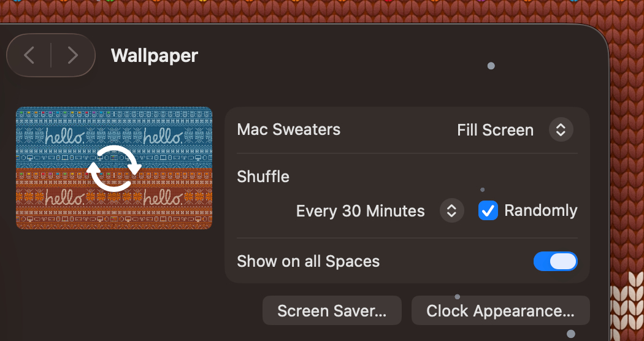Disable Show on all Spaces switch
Image resolution: width=644 pixels, height=341 pixels.
click(556, 261)
